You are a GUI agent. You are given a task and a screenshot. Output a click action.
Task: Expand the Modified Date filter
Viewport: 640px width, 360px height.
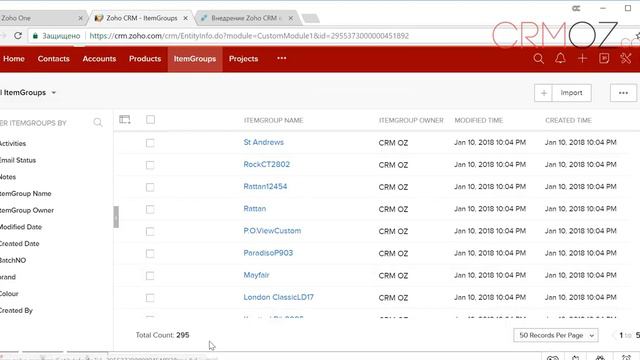[20, 227]
